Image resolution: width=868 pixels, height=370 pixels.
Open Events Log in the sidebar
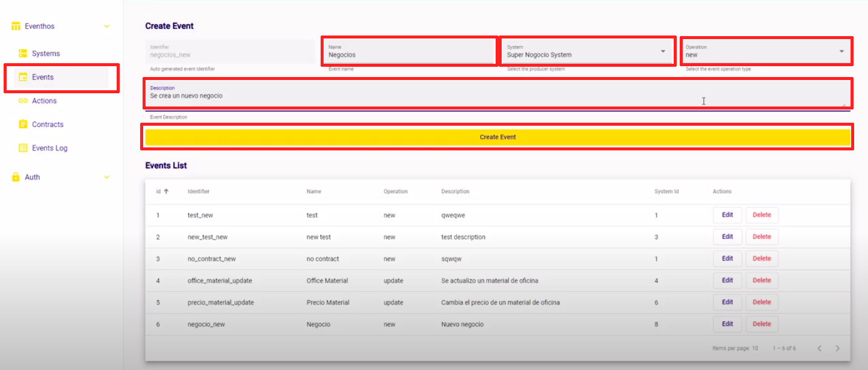(49, 148)
